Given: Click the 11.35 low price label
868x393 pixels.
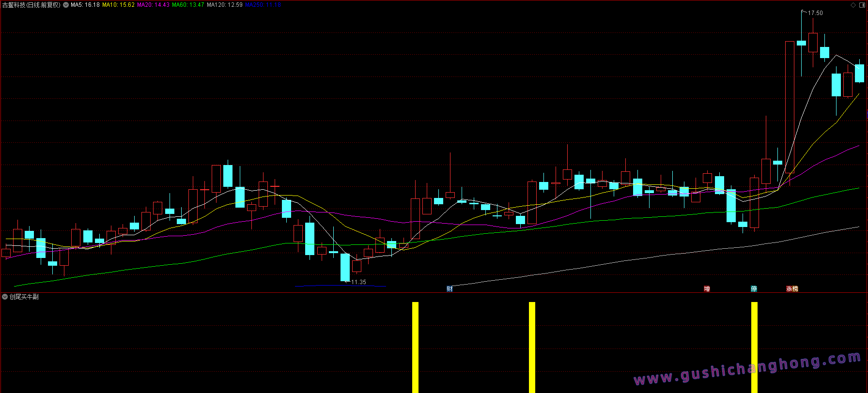Looking at the screenshot, I should tap(358, 282).
